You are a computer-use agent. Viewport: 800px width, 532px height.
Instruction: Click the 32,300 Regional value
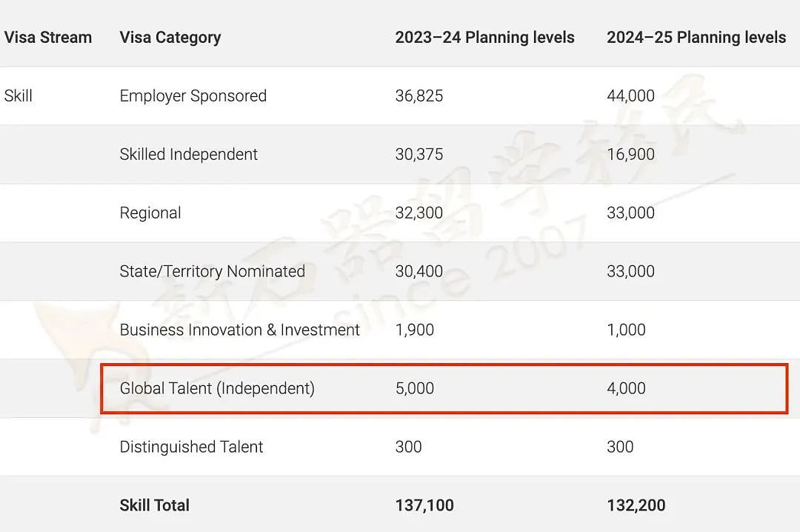click(419, 213)
